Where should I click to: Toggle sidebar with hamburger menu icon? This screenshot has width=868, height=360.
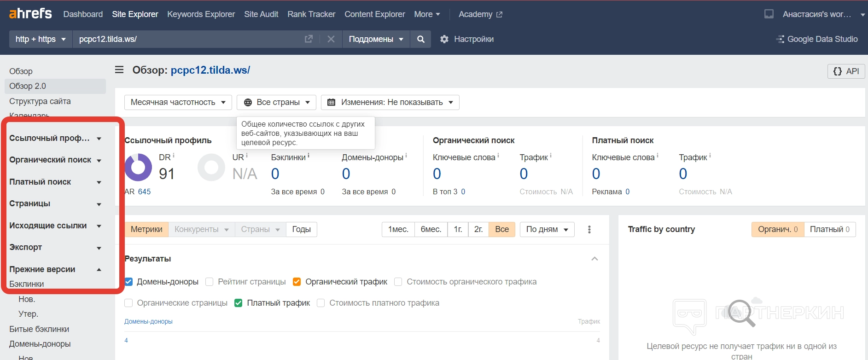point(119,70)
